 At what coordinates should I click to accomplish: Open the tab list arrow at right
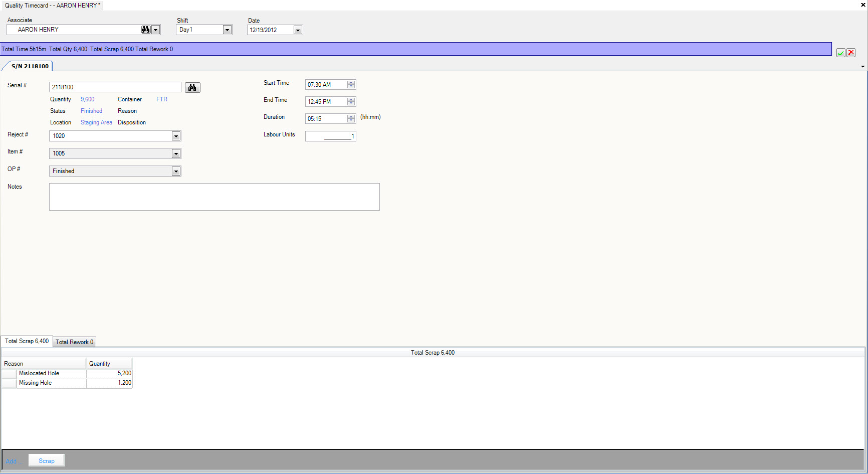862,66
